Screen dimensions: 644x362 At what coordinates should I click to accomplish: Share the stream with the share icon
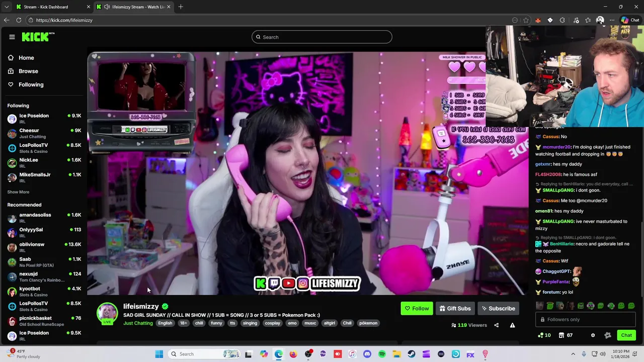point(496,325)
